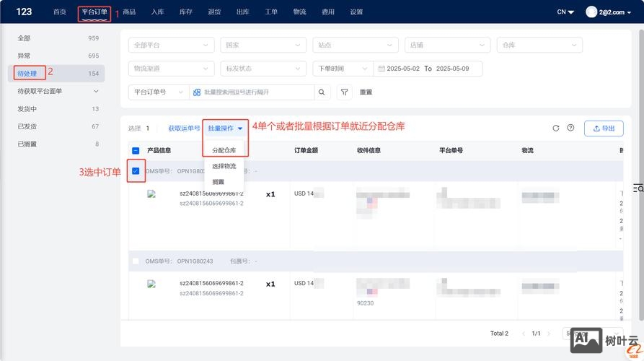The height and width of the screenshot is (361, 644).
Task: Open the CN language dropdown
Action: click(x=565, y=12)
